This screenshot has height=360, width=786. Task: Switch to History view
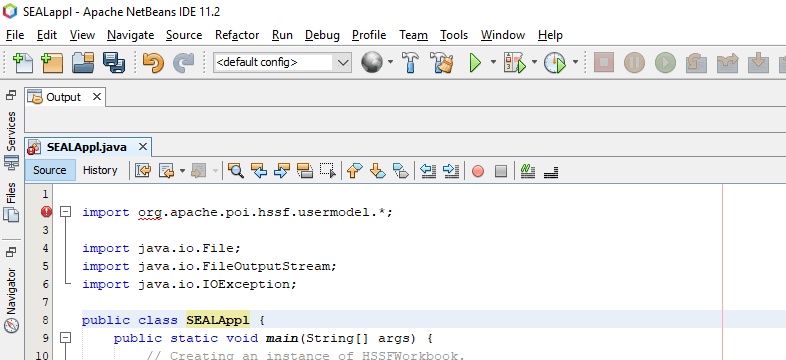[100, 170]
